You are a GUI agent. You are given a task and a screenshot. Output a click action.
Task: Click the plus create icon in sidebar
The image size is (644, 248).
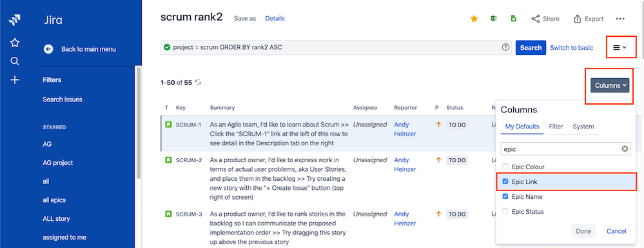15,80
